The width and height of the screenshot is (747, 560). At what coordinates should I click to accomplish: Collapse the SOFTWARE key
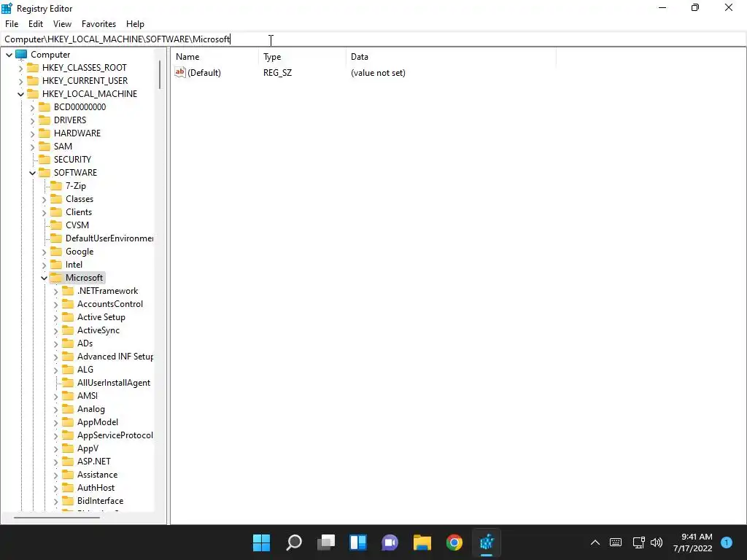click(32, 173)
